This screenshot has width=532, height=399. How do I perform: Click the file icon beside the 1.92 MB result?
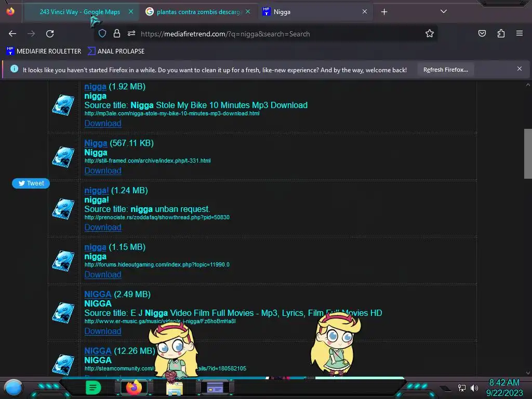click(x=63, y=105)
